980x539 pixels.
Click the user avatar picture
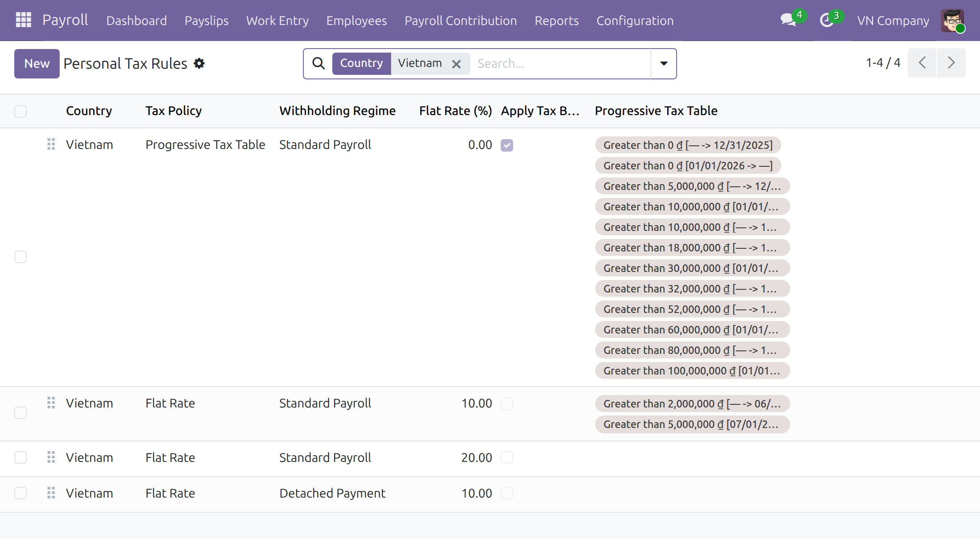click(952, 20)
